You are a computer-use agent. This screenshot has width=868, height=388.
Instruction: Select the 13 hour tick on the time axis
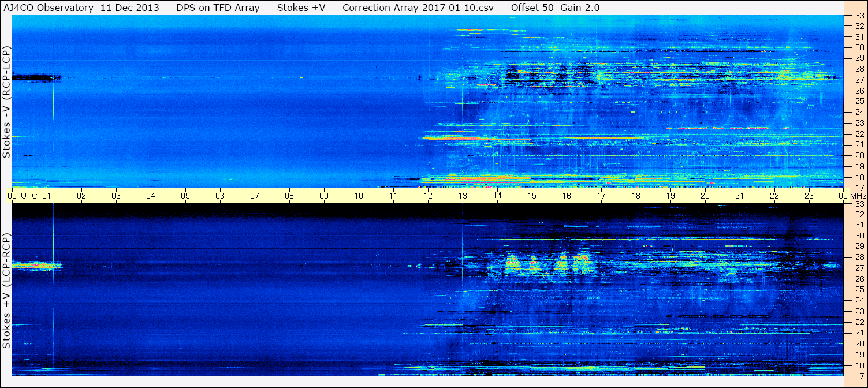click(463, 196)
